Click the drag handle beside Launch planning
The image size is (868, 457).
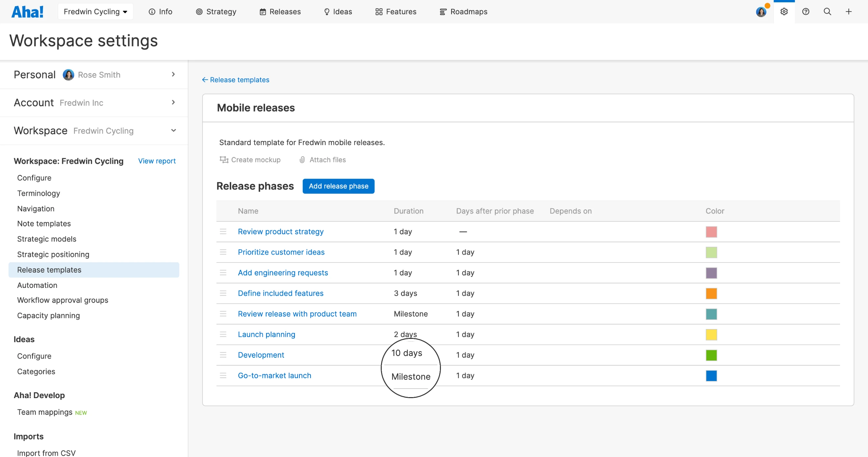pos(223,334)
